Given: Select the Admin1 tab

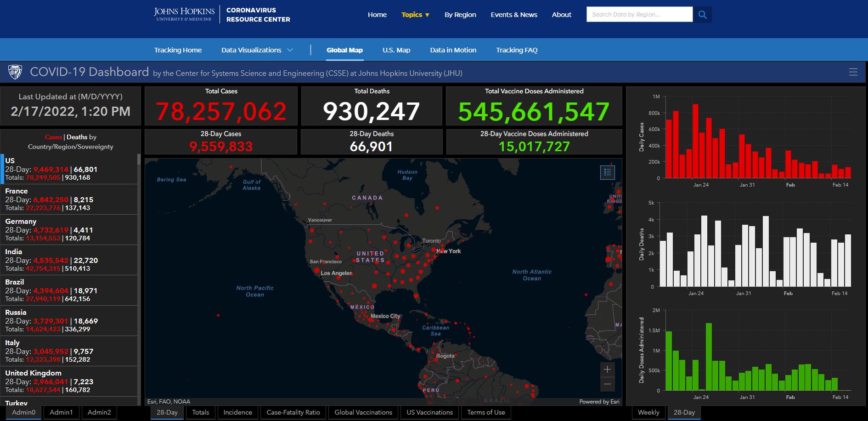Looking at the screenshot, I should [x=61, y=412].
